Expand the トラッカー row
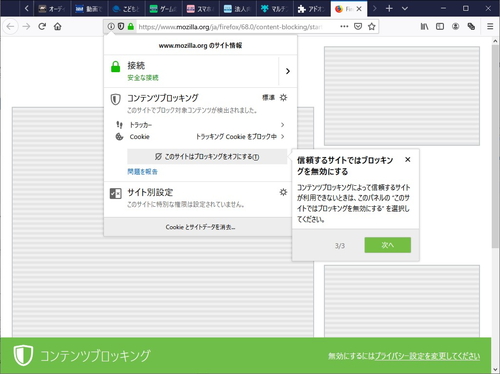500x374 pixels. pyautogui.click(x=201, y=125)
